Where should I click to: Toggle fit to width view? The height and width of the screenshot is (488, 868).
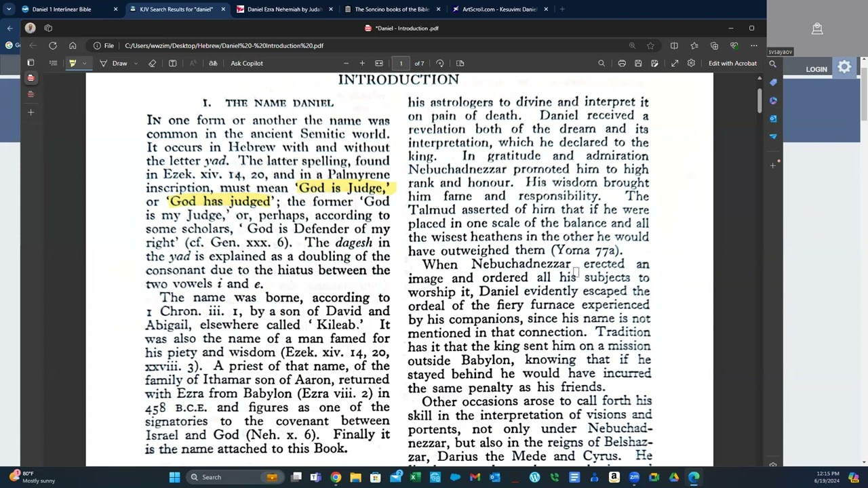click(x=379, y=63)
